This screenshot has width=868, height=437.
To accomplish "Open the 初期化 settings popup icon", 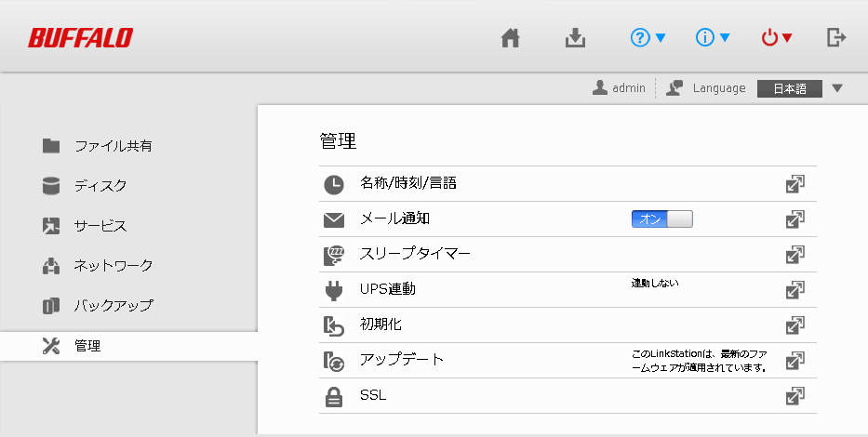I will [795, 325].
